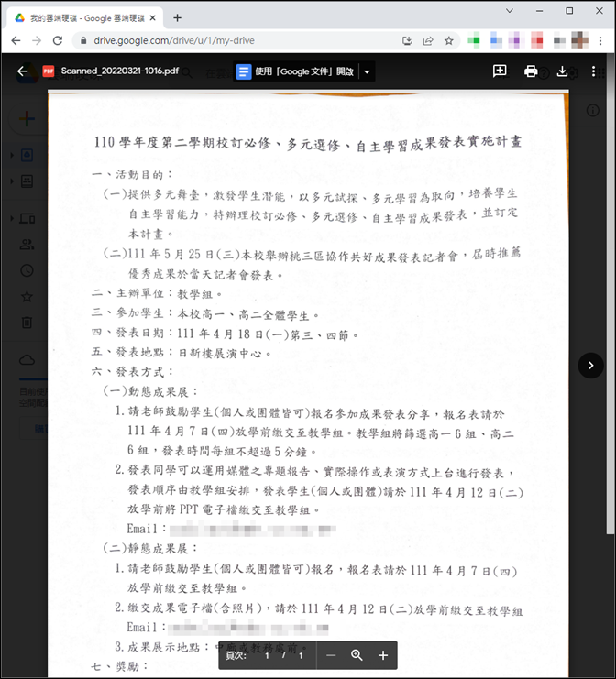Go to the next file with arrow
616x679 pixels.
591,366
